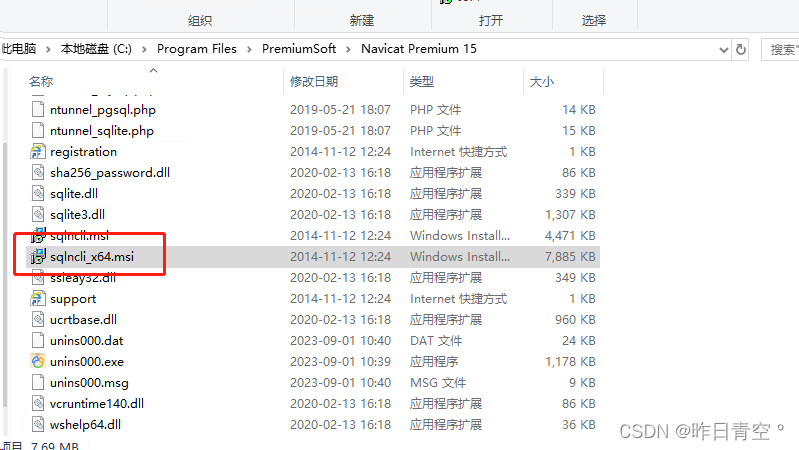Click the ucrtbase.dll file icon
The width and height of the screenshot is (799, 450).
tap(38, 320)
